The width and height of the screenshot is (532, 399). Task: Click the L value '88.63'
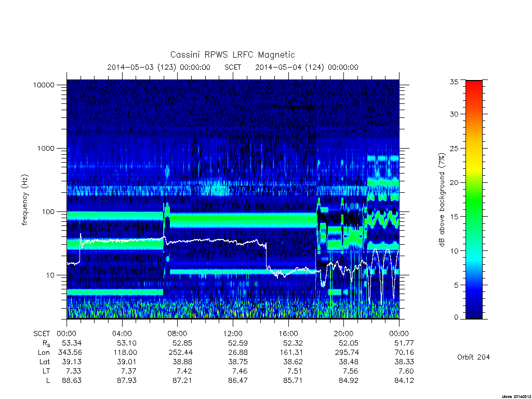[72, 380]
